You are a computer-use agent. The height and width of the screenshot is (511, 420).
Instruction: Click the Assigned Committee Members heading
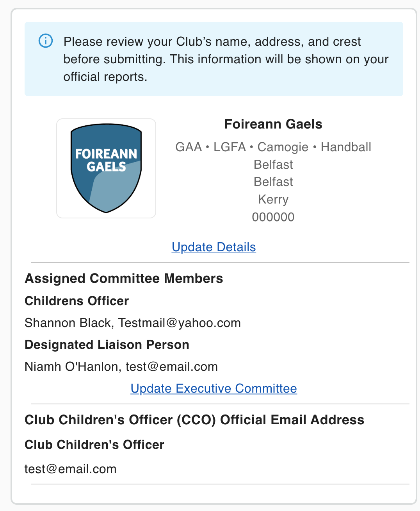[124, 279]
